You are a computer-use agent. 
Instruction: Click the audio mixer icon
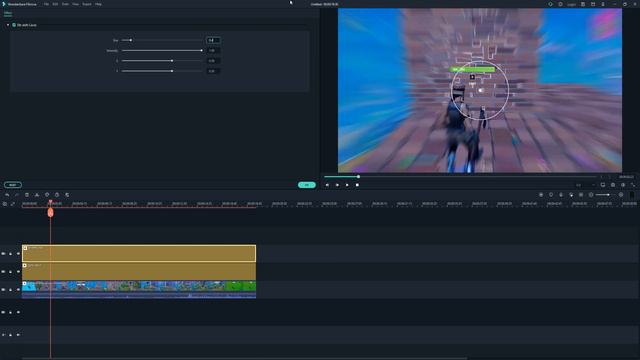pyautogui.click(x=571, y=195)
